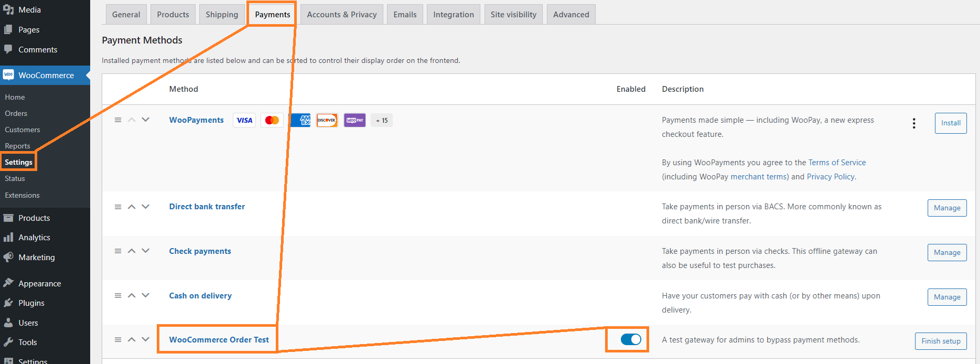This screenshot has height=364, width=980.
Task: Click Manage for Check payments
Action: (947, 252)
